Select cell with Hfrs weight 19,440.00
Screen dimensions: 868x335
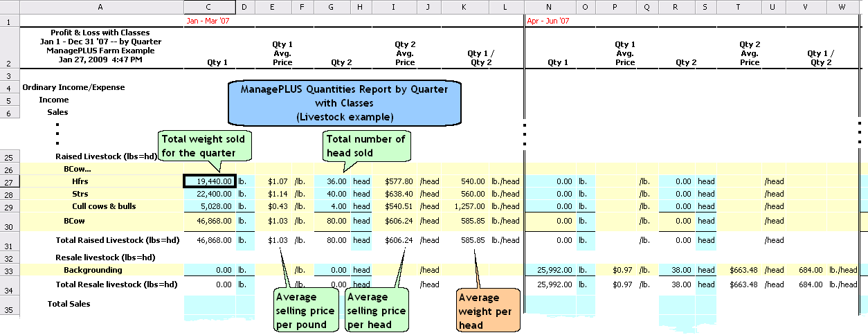210,181
